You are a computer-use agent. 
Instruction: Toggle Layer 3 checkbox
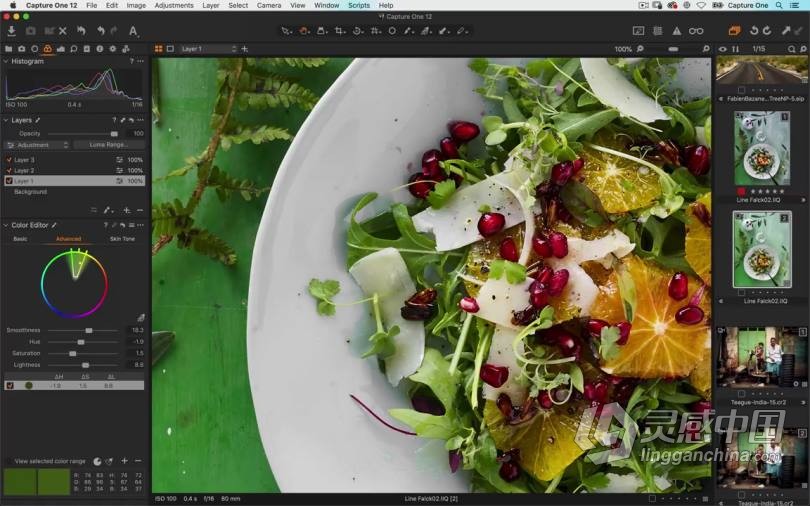[x=9, y=160]
